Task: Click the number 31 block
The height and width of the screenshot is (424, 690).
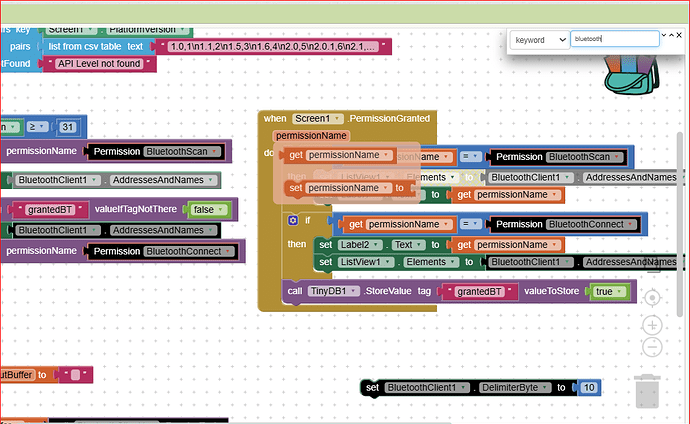Action: click(67, 127)
